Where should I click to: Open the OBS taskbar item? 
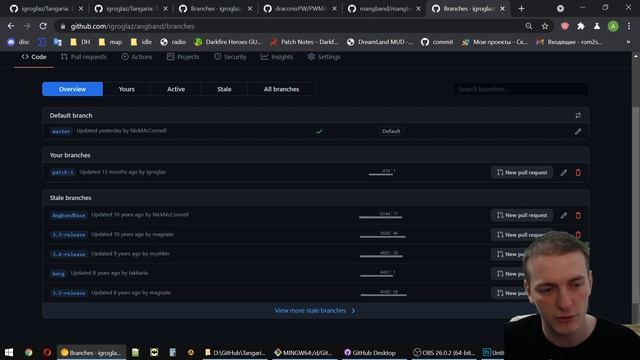point(443,353)
